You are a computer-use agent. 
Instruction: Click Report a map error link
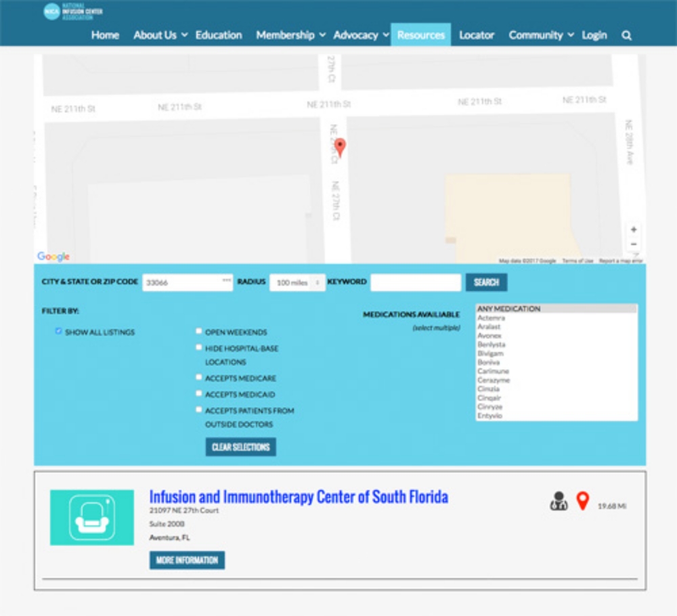point(621,261)
